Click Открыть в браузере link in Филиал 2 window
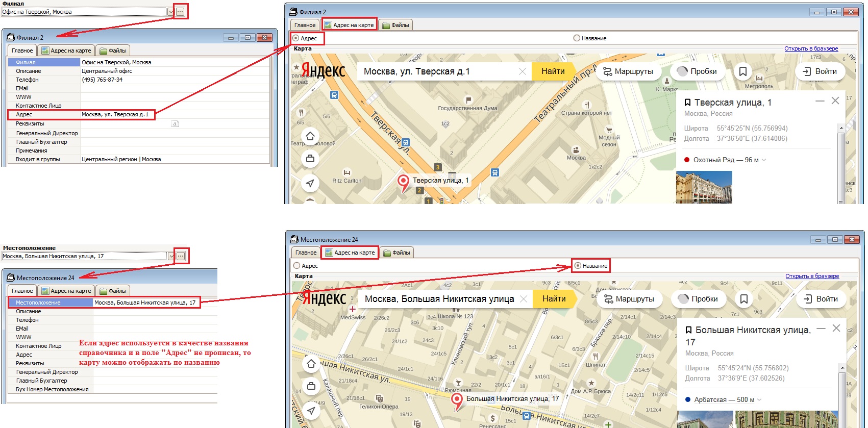 tap(811, 48)
